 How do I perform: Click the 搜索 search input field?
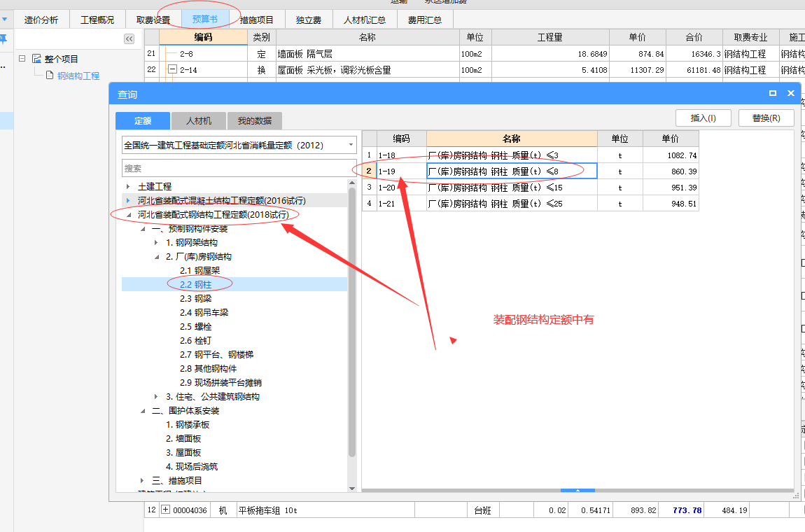click(239, 168)
